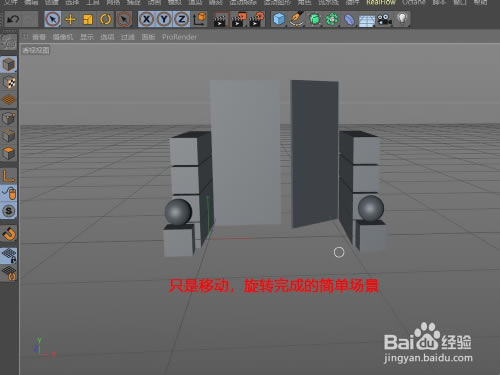The height and width of the screenshot is (375, 500).
Task: Open the 摄像机 viewport menu
Action: (63, 37)
